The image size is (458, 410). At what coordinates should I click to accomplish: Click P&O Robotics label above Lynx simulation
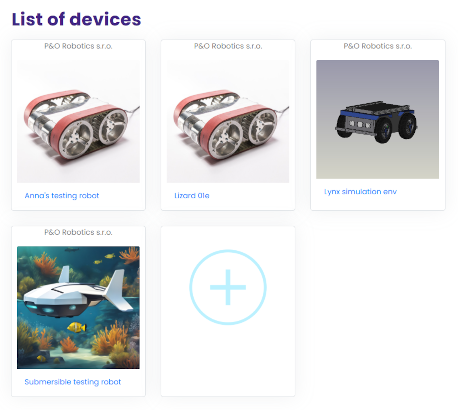pos(378,46)
